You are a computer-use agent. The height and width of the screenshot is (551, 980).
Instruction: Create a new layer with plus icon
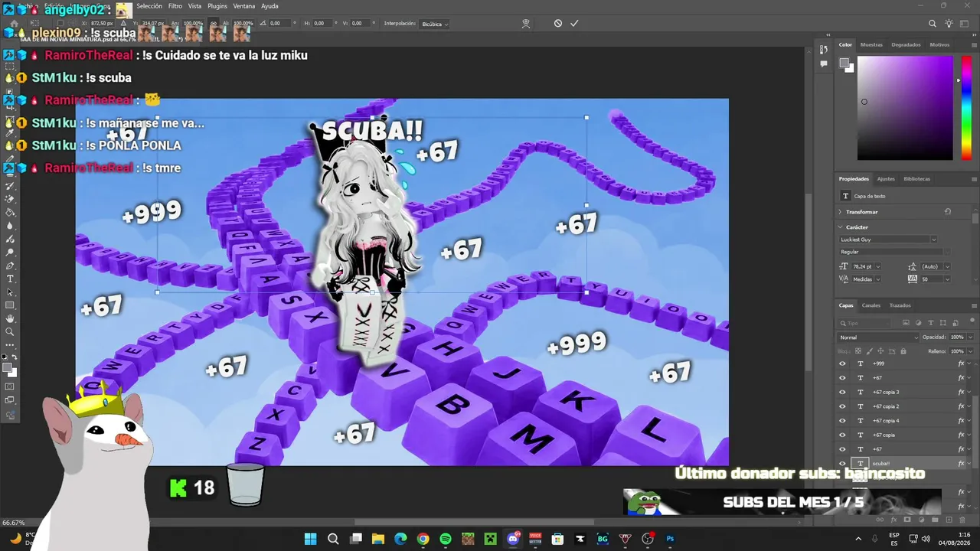click(948, 520)
